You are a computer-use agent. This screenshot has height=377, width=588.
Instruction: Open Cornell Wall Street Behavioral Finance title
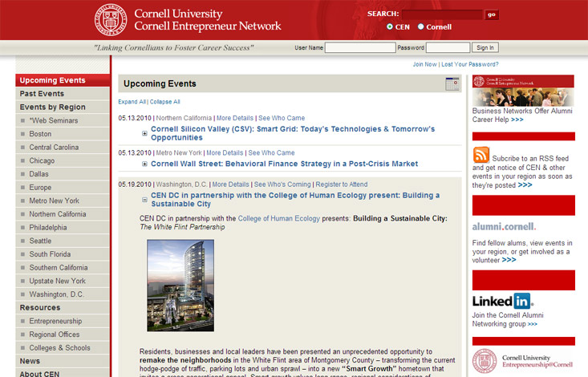point(284,164)
